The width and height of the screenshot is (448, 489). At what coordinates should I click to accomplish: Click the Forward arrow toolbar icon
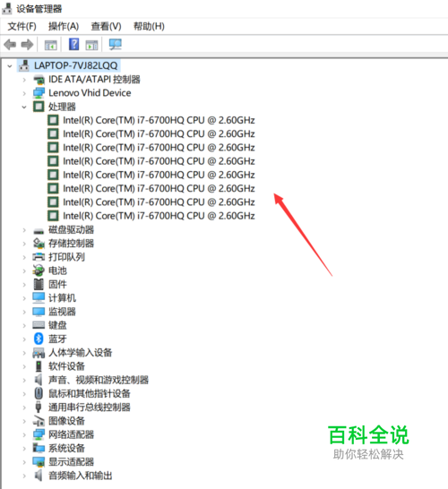(x=27, y=45)
